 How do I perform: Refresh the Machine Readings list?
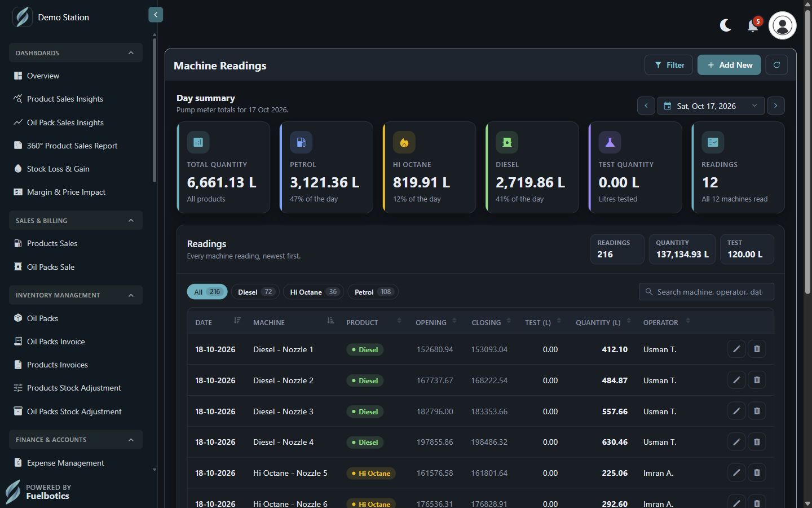pyautogui.click(x=776, y=65)
